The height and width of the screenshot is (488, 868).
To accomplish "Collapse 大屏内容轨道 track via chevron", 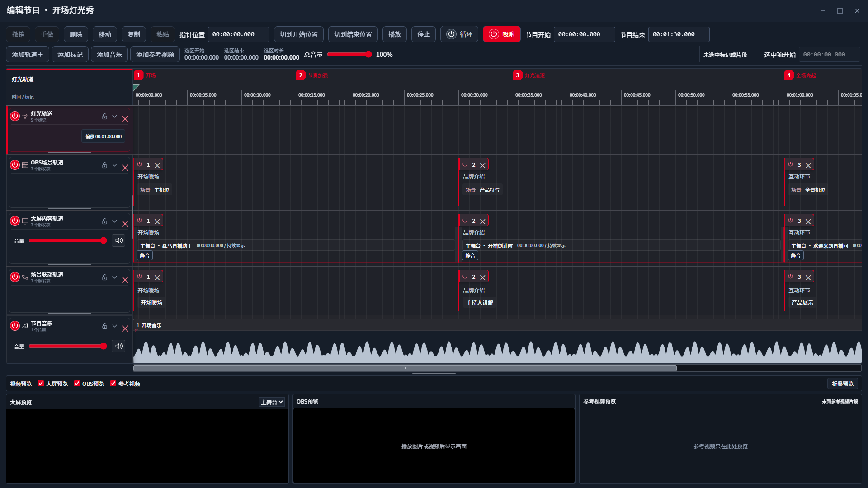I will click(115, 221).
